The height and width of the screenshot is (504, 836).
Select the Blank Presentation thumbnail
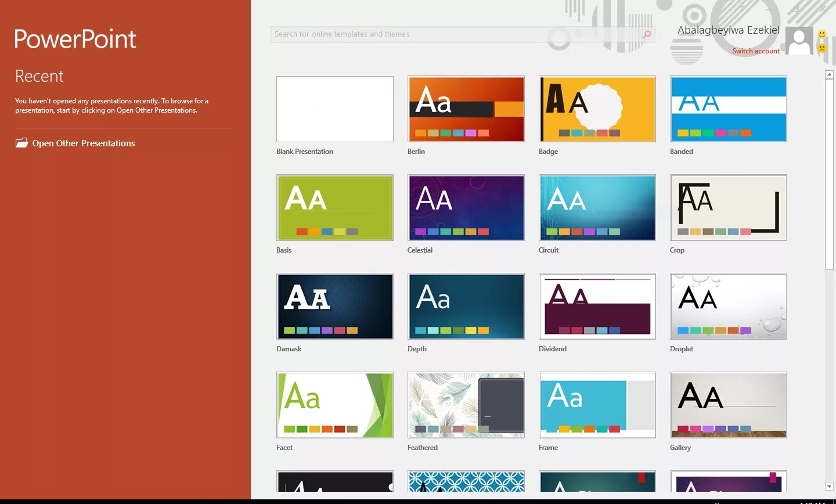pyautogui.click(x=335, y=109)
